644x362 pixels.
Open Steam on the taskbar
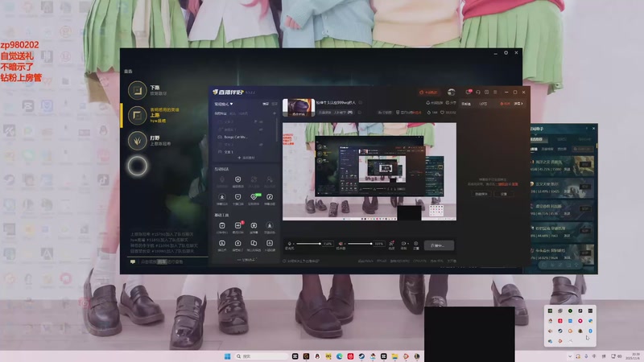(361, 356)
